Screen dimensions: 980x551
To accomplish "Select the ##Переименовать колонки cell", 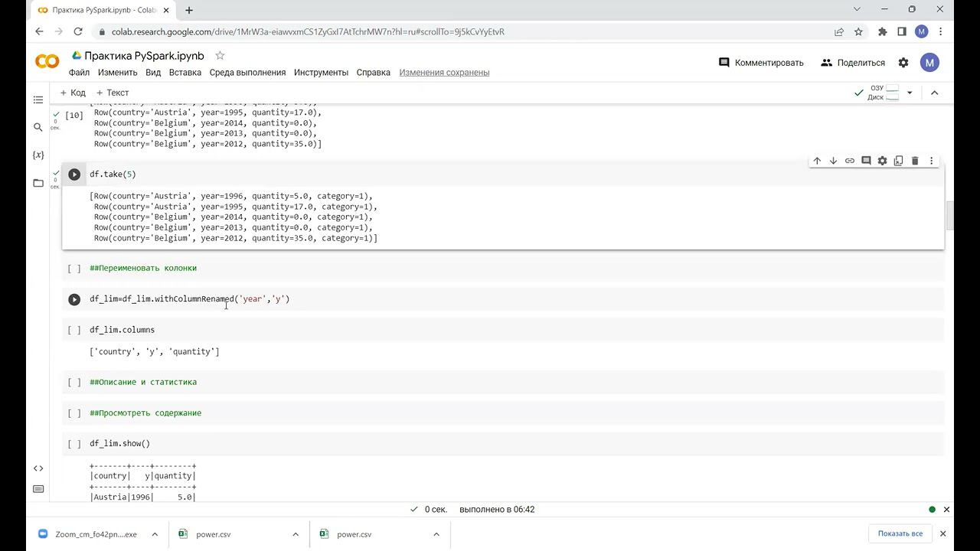I will click(503, 268).
